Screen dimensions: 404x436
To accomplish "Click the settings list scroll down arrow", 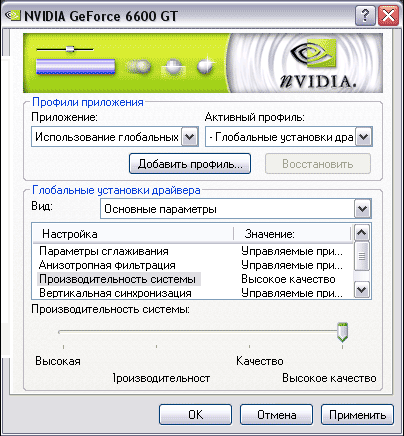I will 362,290.
